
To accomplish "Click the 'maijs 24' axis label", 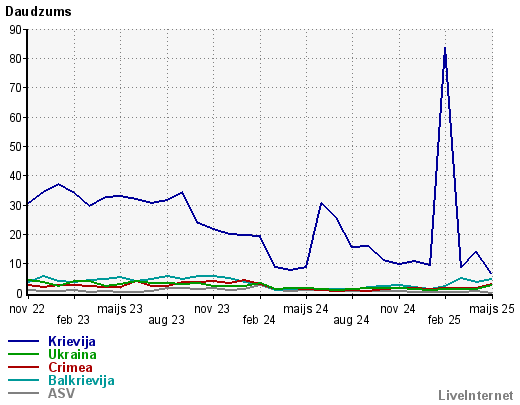I will [306, 309].
